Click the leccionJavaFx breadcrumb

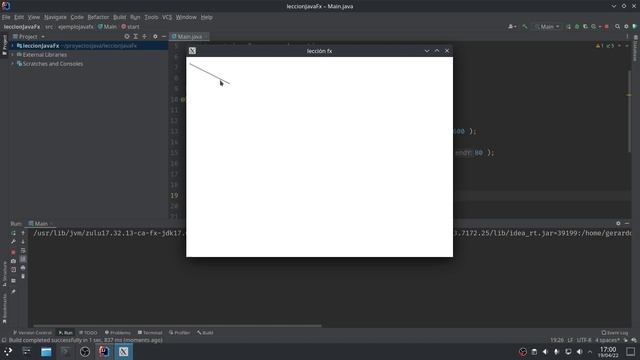[22, 27]
